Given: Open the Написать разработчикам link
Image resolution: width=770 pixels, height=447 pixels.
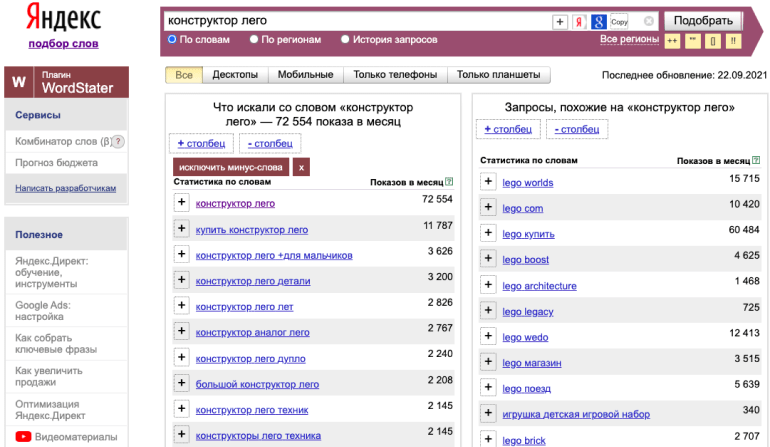Looking at the screenshot, I should [66, 188].
